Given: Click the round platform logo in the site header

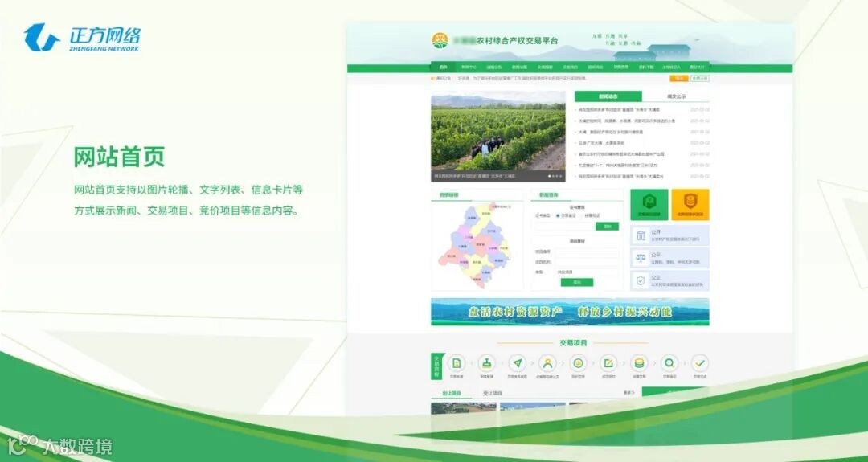Looking at the screenshot, I should tap(440, 40).
